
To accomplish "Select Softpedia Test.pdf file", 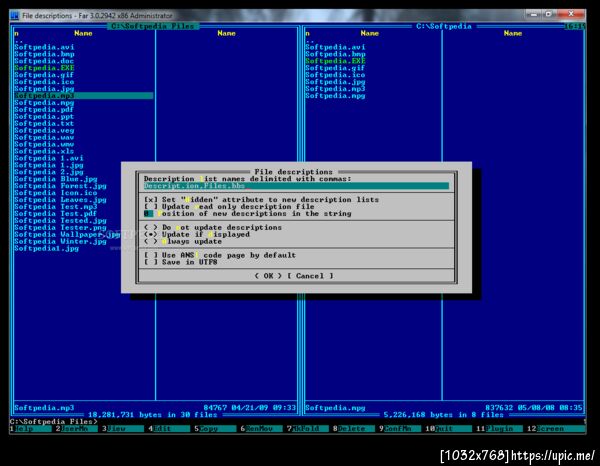I will coord(55,213).
